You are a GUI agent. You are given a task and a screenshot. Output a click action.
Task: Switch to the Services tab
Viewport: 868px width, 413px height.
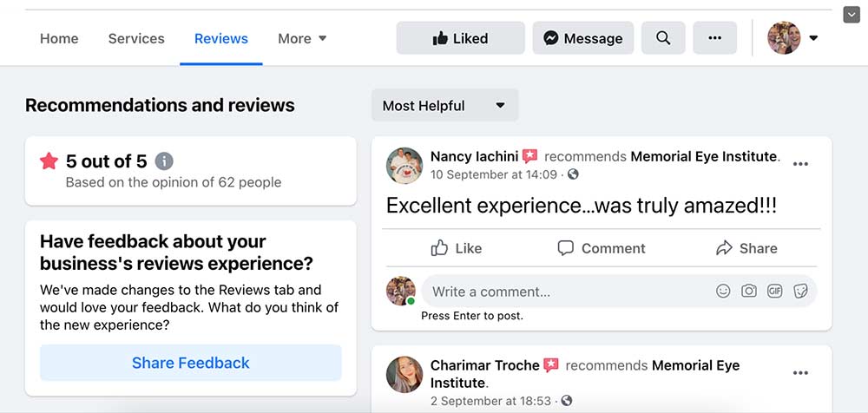coord(136,38)
